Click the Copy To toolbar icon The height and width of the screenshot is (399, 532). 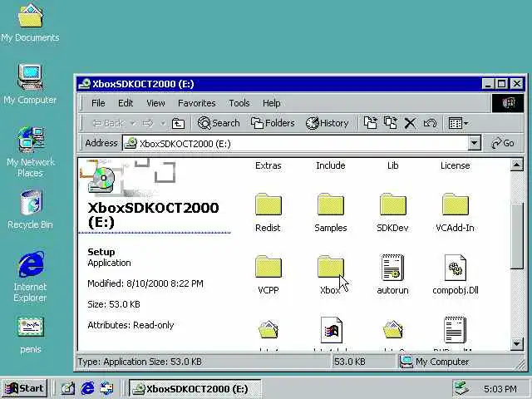[x=391, y=123]
